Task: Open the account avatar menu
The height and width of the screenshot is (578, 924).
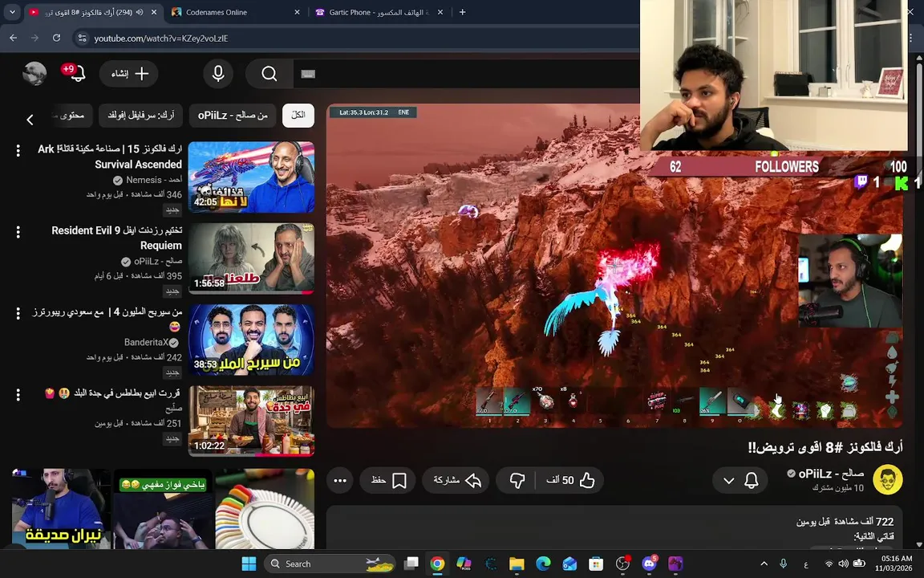Action: click(34, 74)
